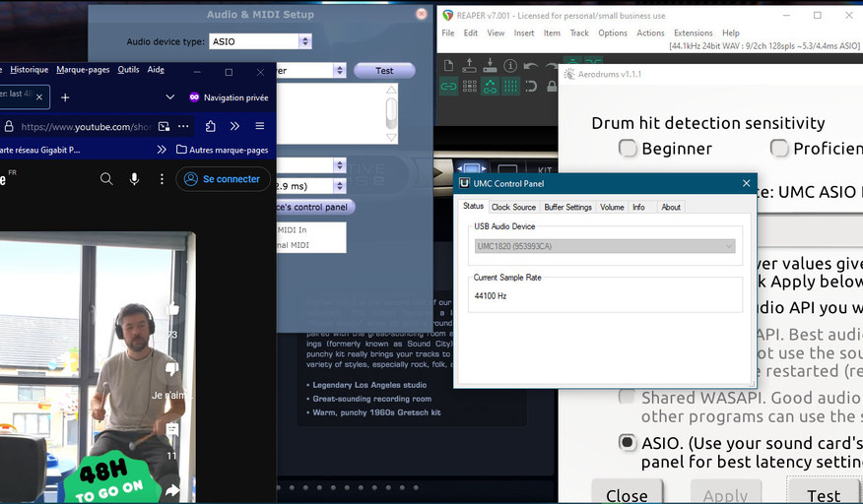Open new tab with plus icon in Firefox
The width and height of the screenshot is (863, 504).
pyautogui.click(x=65, y=97)
